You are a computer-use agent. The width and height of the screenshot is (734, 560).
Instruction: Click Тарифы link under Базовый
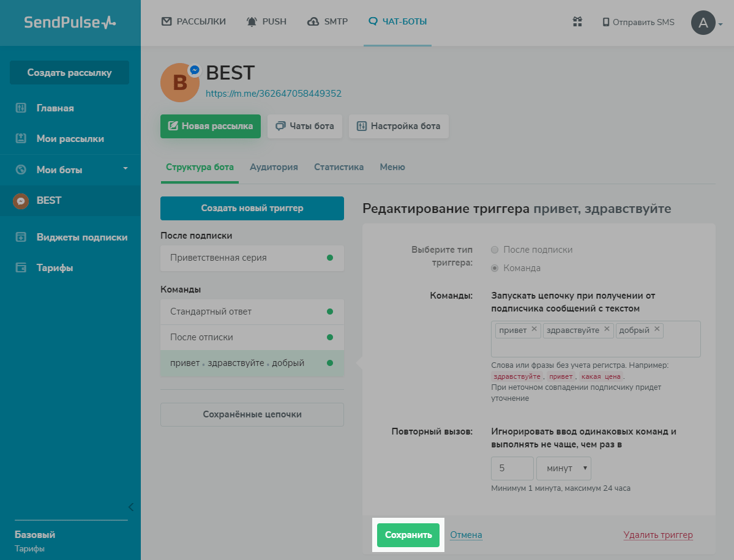[x=29, y=548]
